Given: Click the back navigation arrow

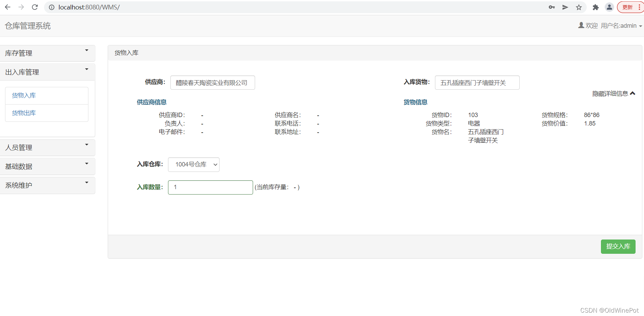Looking at the screenshot, I should (7, 7).
